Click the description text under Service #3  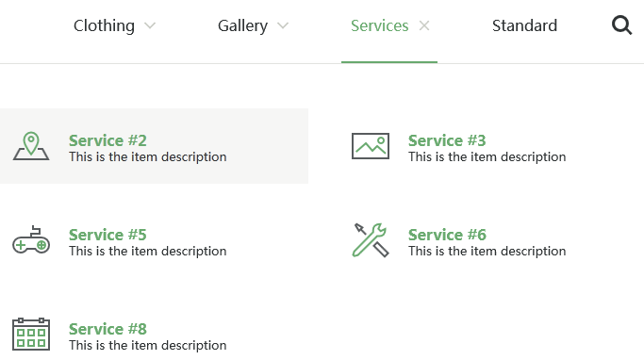pyautogui.click(x=487, y=157)
